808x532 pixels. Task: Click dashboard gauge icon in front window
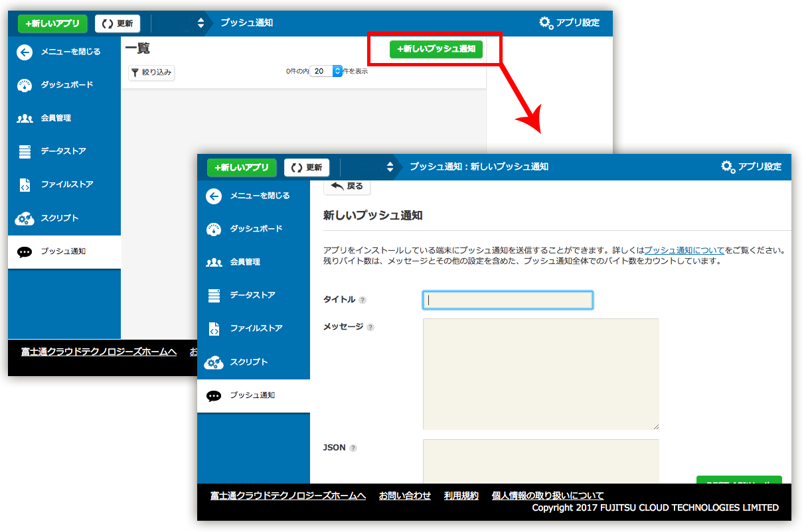click(214, 230)
